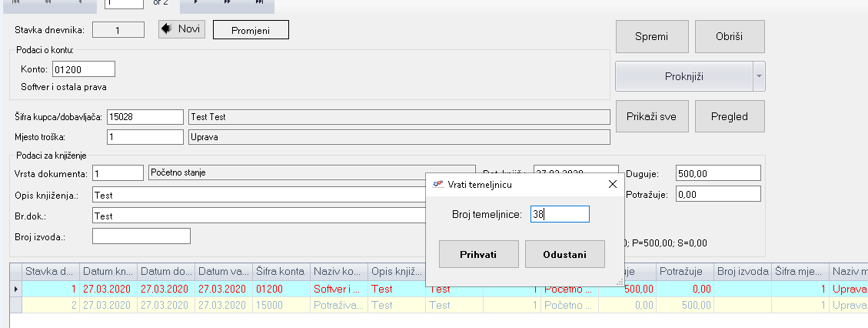Select second grid row with konto 15000

point(281,305)
